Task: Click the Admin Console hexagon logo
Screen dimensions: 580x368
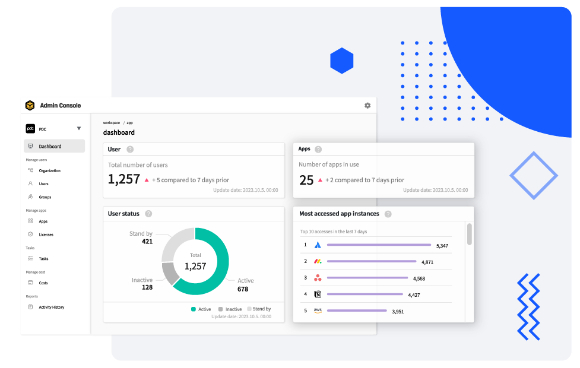Action: (30, 105)
